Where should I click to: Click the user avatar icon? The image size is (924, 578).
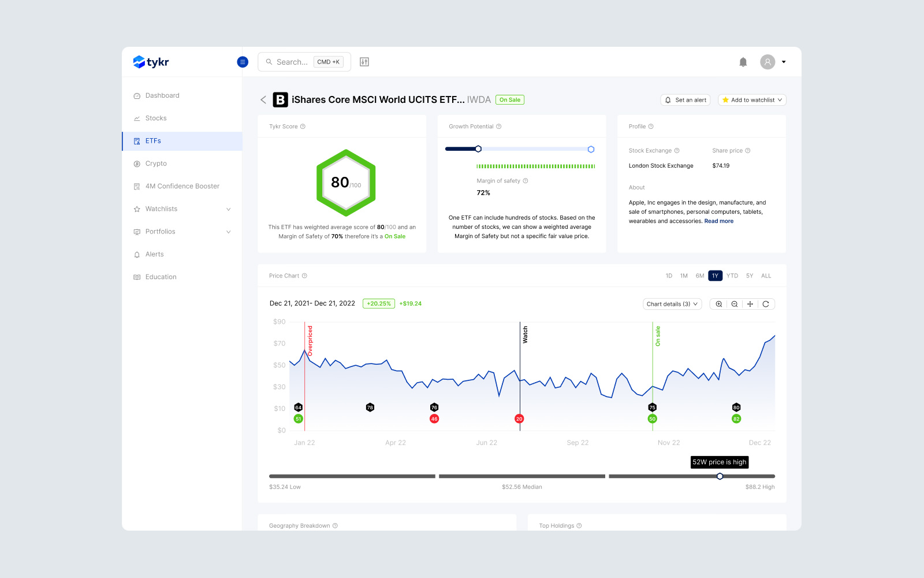(x=767, y=62)
